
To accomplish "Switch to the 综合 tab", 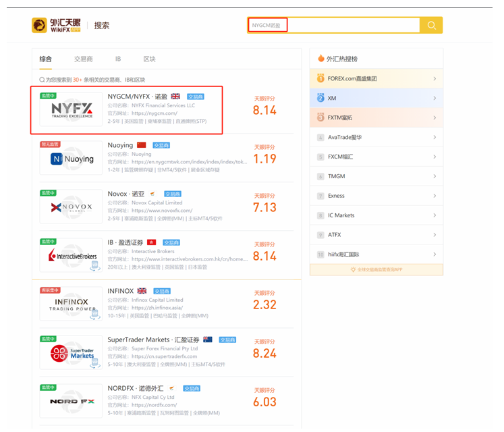I will tap(45, 59).
